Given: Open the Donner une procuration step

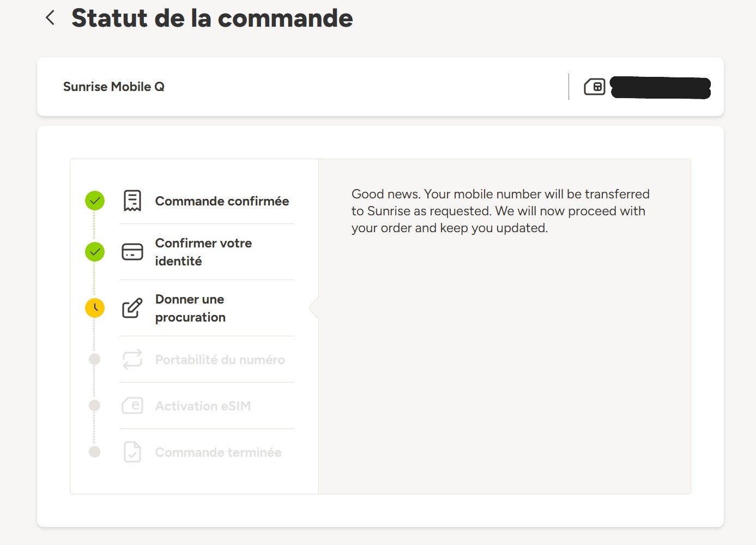Looking at the screenshot, I should 190,308.
